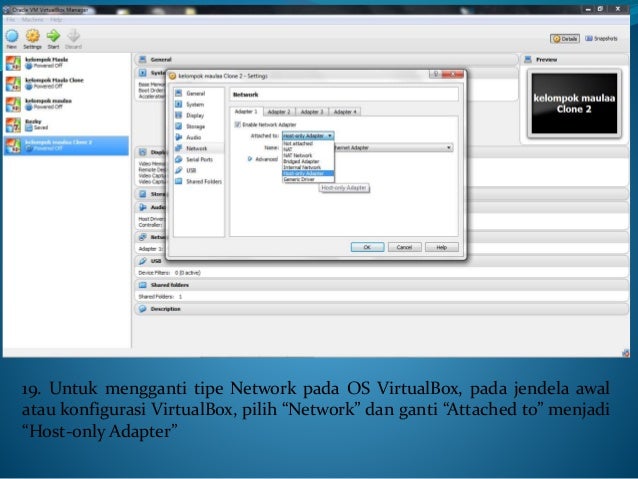Click Help button in Settings dialog

pyautogui.click(x=441, y=247)
